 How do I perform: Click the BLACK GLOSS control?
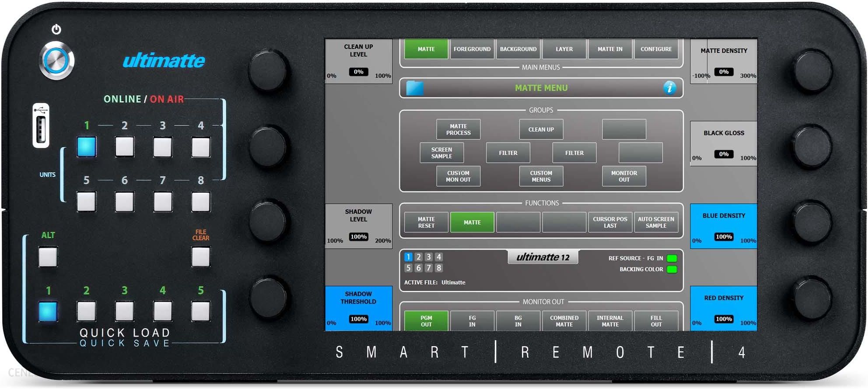(724, 144)
